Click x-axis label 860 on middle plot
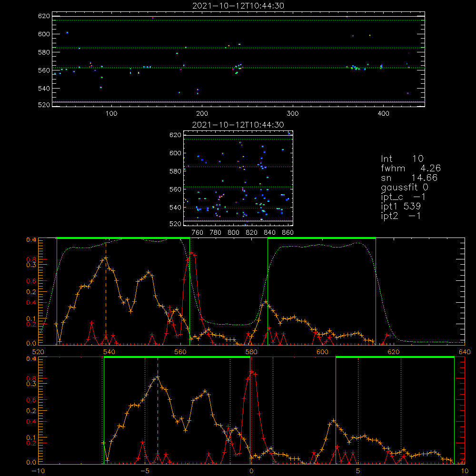 pyautogui.click(x=288, y=233)
